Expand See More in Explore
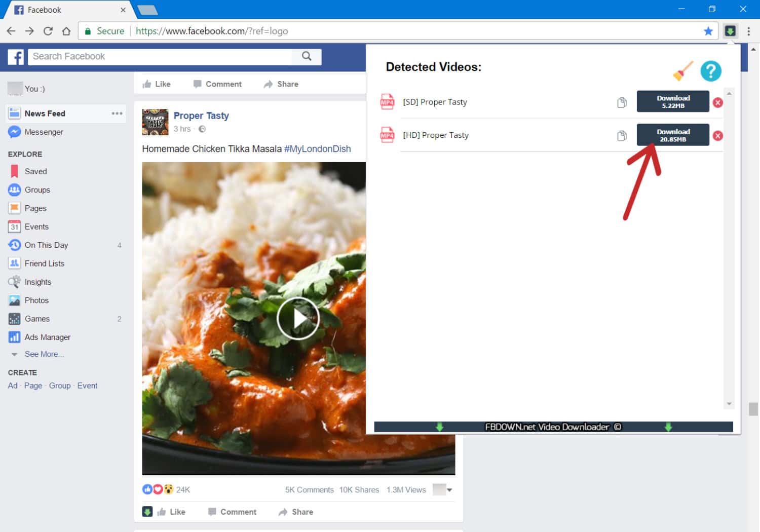The width and height of the screenshot is (760, 532). [44, 354]
